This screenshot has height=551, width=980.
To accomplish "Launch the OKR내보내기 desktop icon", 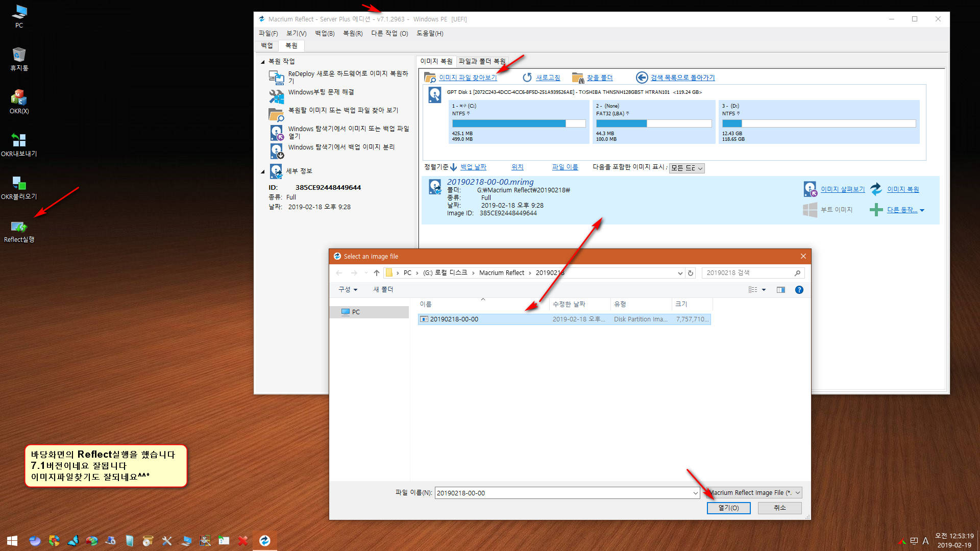I will pyautogui.click(x=19, y=144).
